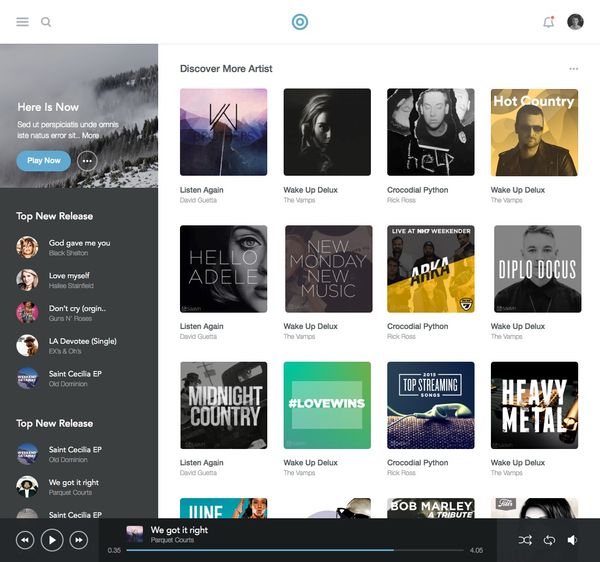
Task: Select first 'Saint Cecilia EP' under first Top New Release
Action: pos(79,378)
